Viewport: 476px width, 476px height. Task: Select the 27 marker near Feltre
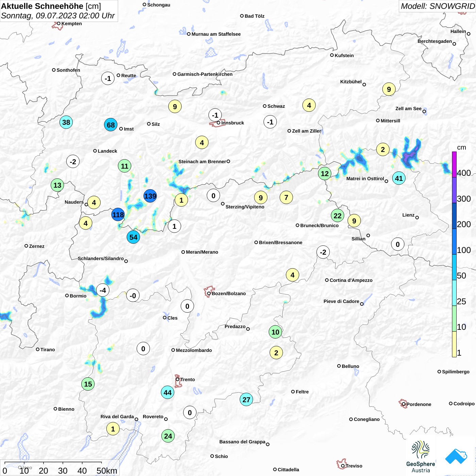[x=247, y=400]
